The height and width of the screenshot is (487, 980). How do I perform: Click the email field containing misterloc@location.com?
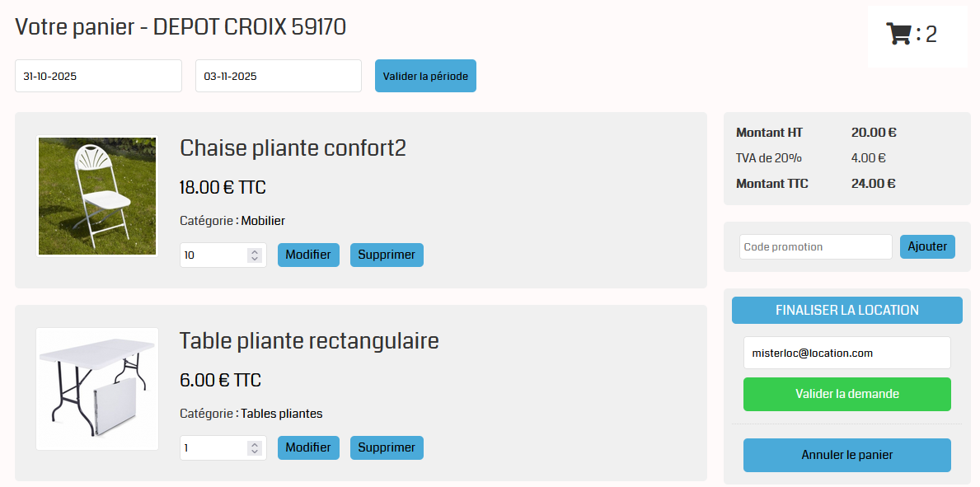pos(846,353)
